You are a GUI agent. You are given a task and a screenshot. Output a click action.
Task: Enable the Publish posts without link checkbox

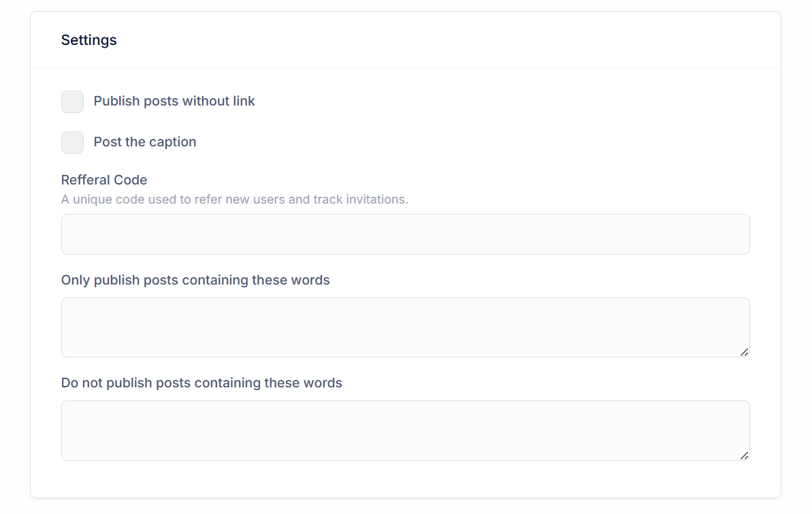click(72, 101)
